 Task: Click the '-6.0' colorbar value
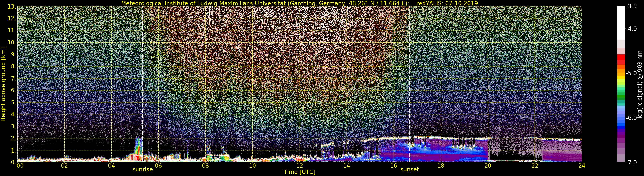pos(631,118)
